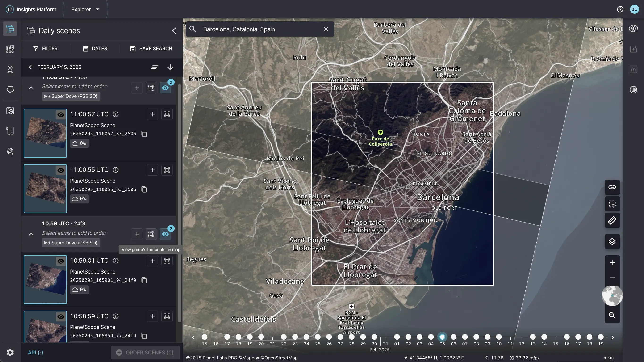
Task: Select the ruler measurement tool
Action: (612, 220)
